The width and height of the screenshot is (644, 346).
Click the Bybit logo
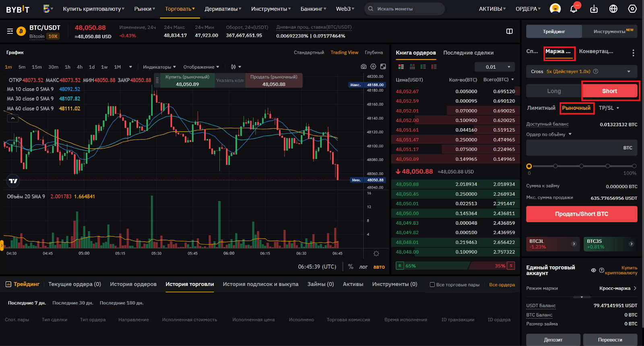point(18,9)
